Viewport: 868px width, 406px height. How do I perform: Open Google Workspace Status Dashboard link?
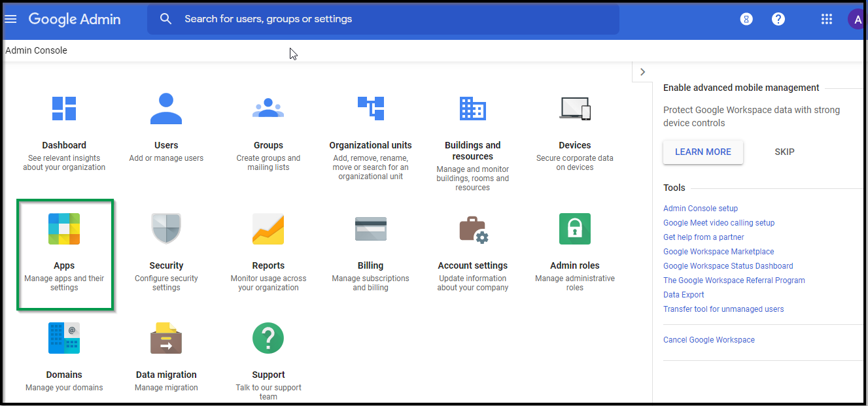coord(728,266)
